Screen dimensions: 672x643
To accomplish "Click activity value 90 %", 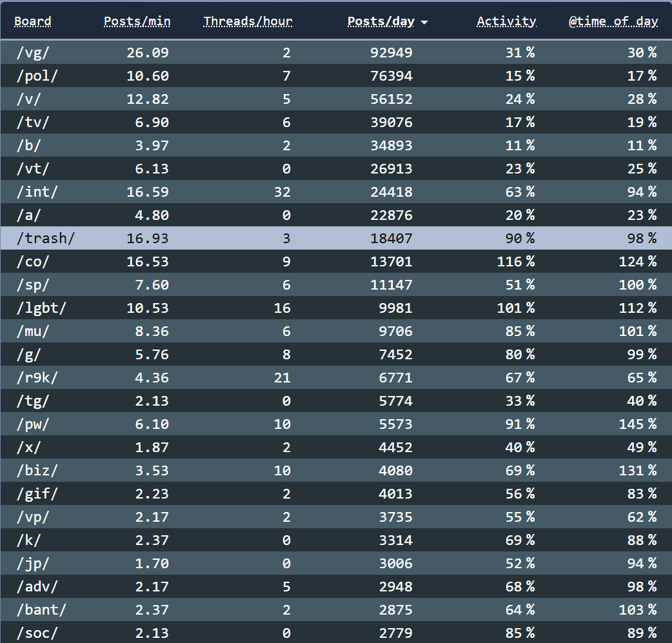I will click(520, 238).
